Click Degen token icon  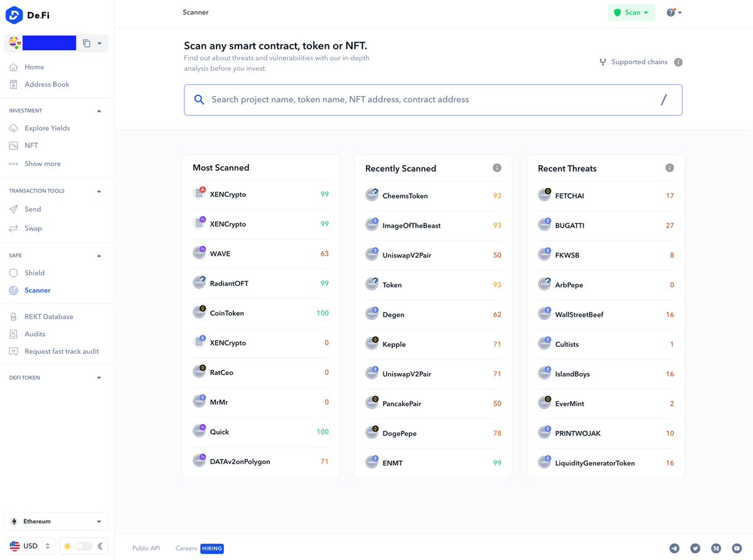(372, 314)
